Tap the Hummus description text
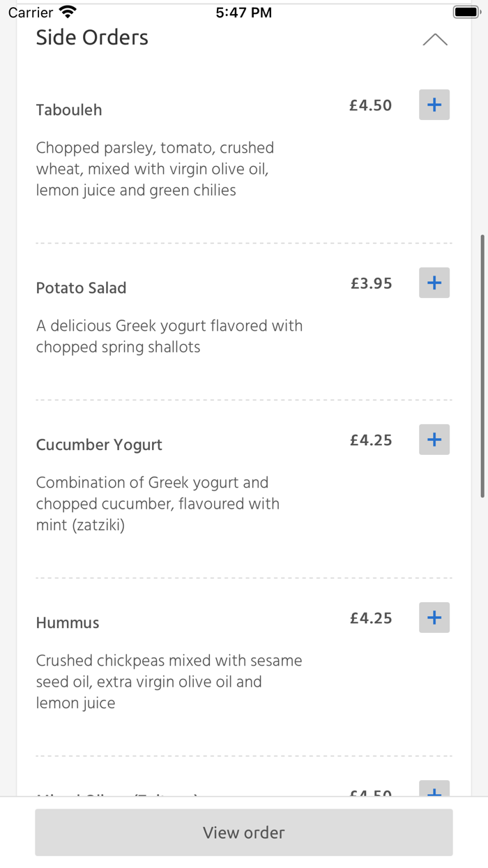 click(x=169, y=681)
